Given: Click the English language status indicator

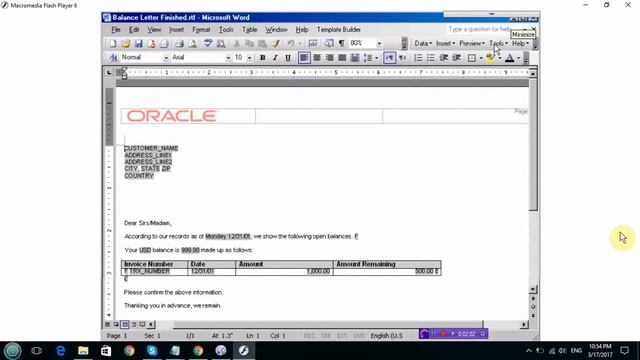Looking at the screenshot, I should click(387, 336).
